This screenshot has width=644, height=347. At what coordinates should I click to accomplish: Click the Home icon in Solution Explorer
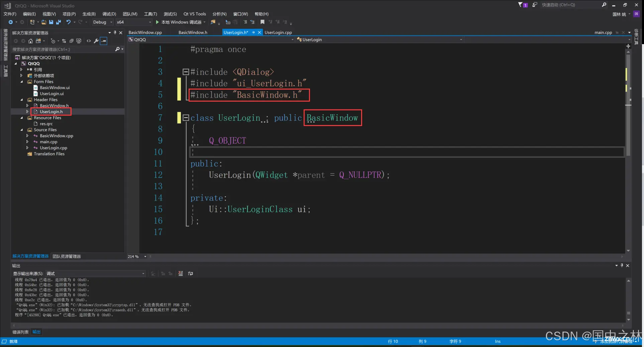30,41
